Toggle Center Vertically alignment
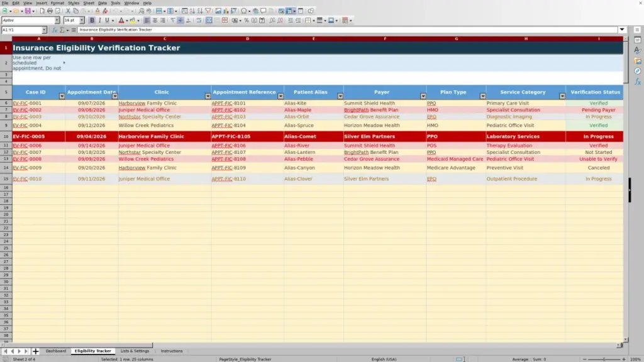Viewport: 644px width, 362px height. (x=180, y=20)
